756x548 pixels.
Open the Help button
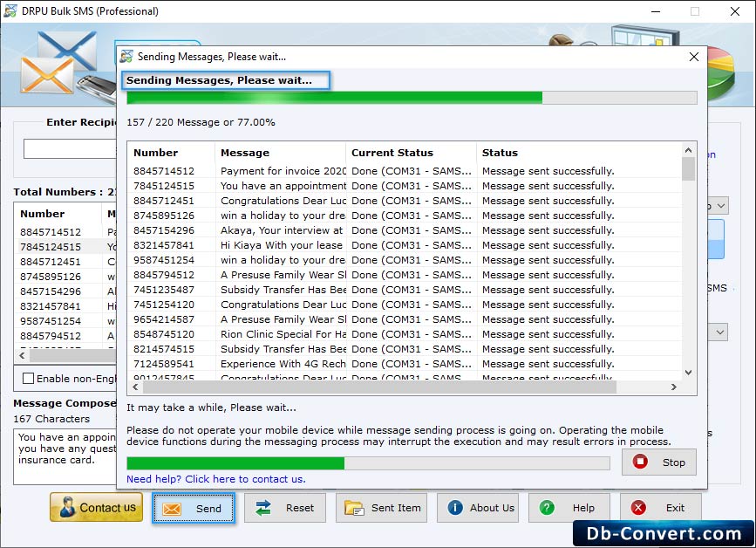coord(569,508)
